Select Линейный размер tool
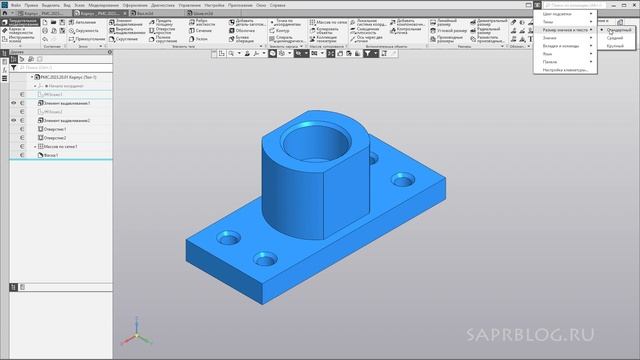640x360 pixels. tap(443, 22)
